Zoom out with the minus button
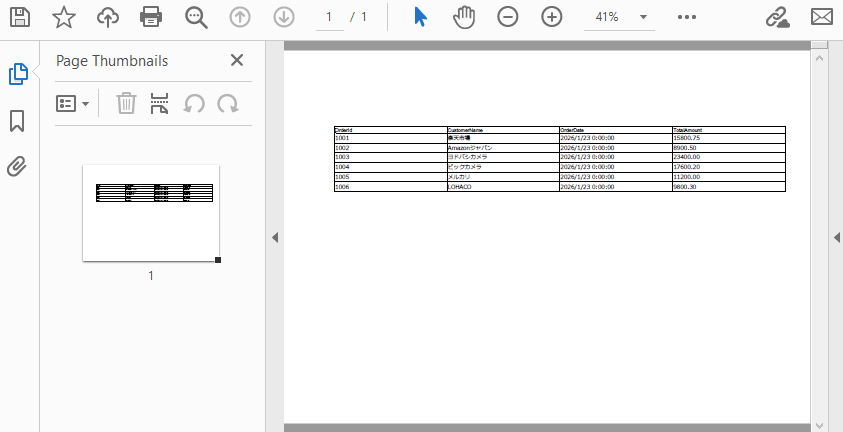843x432 pixels. click(508, 17)
